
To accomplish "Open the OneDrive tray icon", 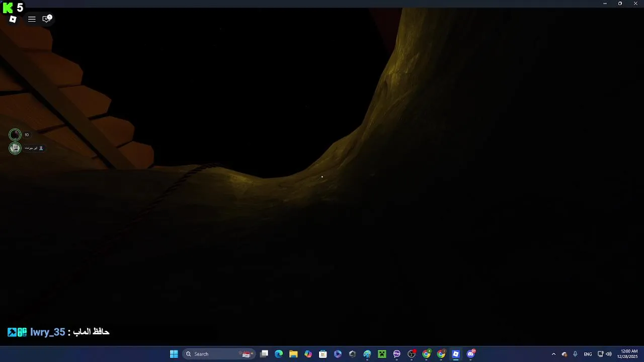I will point(565,354).
